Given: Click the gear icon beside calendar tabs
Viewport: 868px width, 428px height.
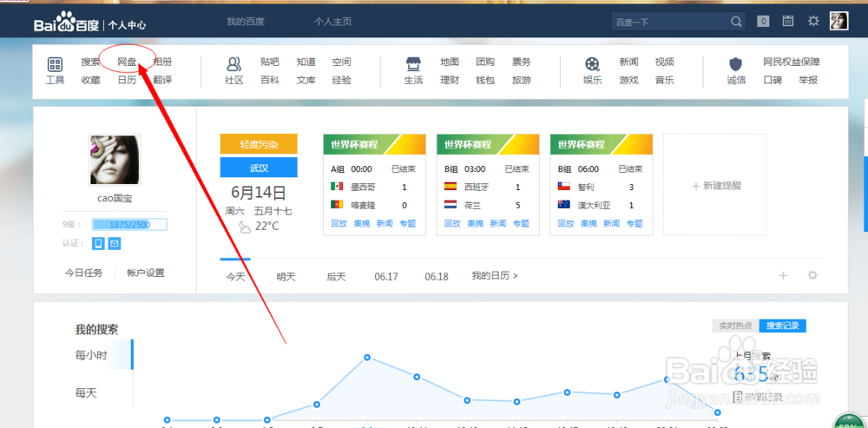Looking at the screenshot, I should click(812, 275).
